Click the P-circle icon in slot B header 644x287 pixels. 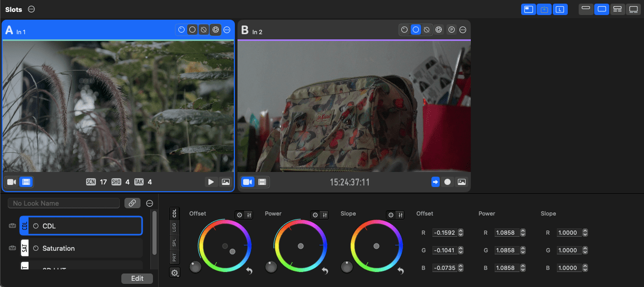451,30
